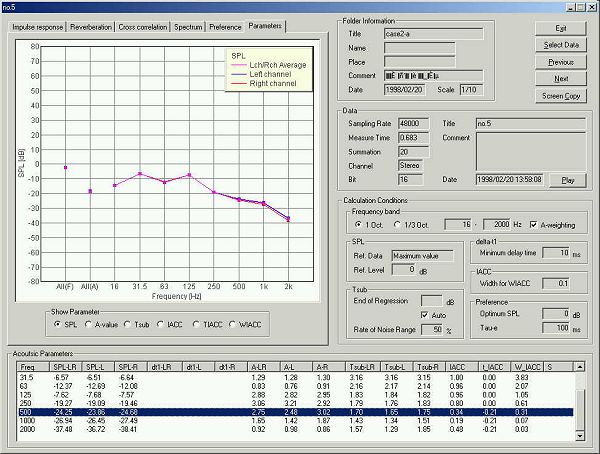
Task: Click the lower frequency field showing 16
Action: (458, 224)
